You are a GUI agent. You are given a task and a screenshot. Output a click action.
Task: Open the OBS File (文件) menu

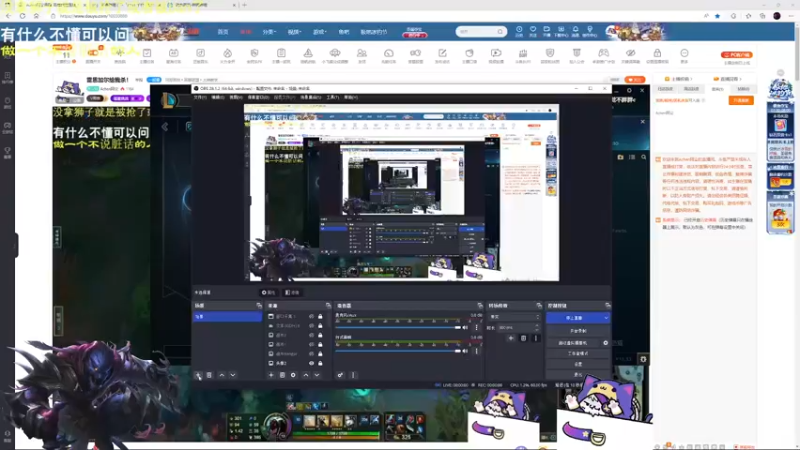pyautogui.click(x=199, y=97)
